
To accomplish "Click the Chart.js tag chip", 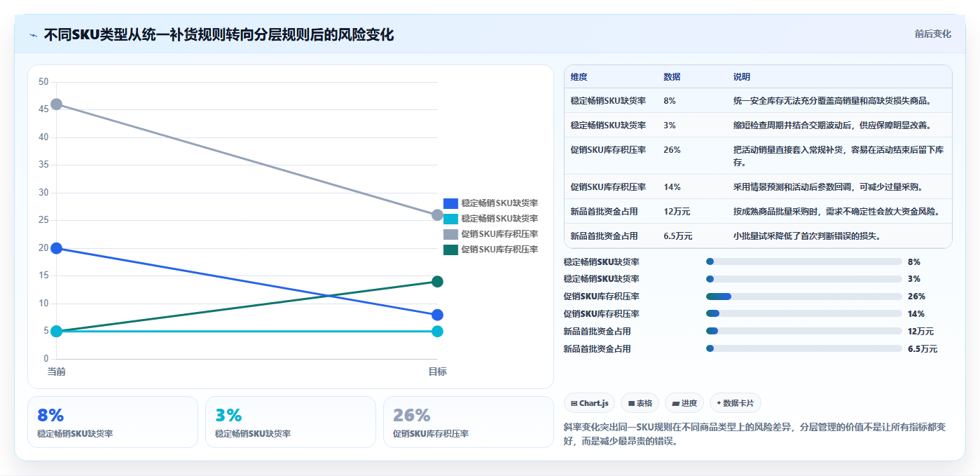I will click(589, 403).
